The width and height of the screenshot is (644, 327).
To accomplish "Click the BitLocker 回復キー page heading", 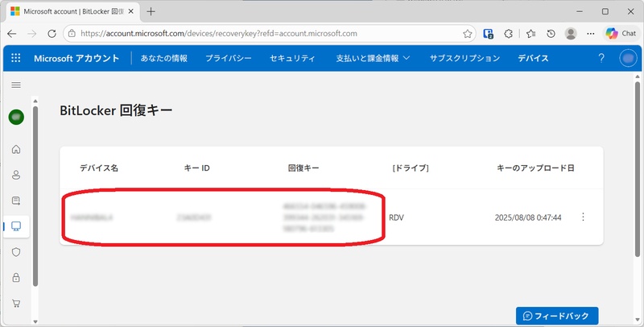I will 116,110.
